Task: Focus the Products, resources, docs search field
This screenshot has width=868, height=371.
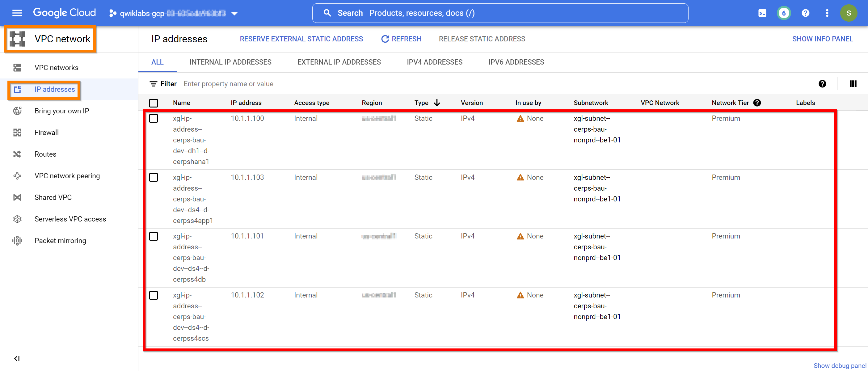Action: coord(500,13)
